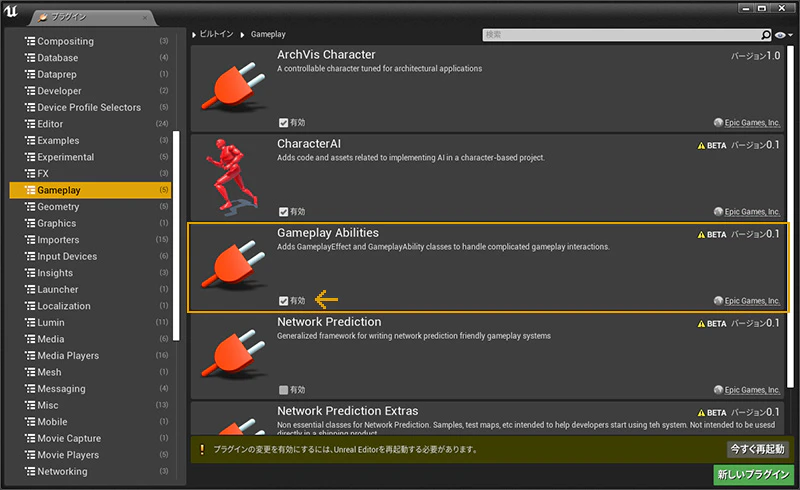The image size is (800, 490).
Task: Expand the ビルトイン breadcrumb arrow
Action: (x=194, y=35)
